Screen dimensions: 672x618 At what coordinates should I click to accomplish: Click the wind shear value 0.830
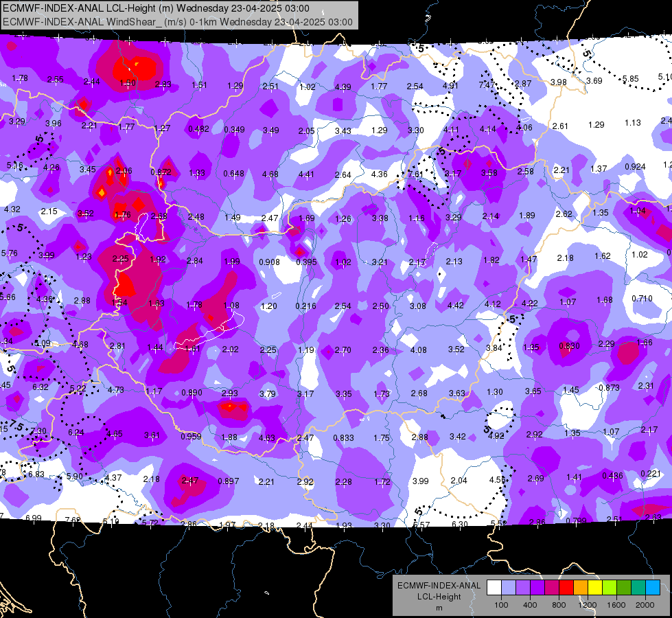(569, 346)
